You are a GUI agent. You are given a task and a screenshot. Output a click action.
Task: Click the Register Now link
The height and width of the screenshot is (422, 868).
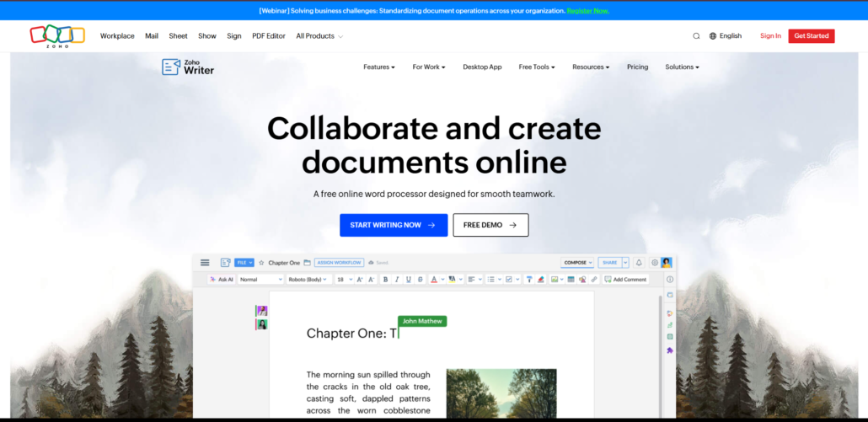point(588,10)
